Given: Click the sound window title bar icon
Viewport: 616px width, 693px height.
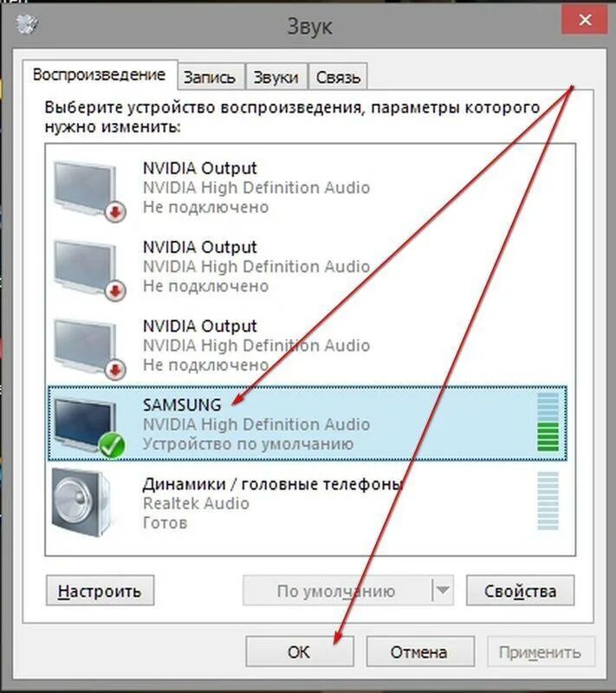Looking at the screenshot, I should (x=27, y=23).
